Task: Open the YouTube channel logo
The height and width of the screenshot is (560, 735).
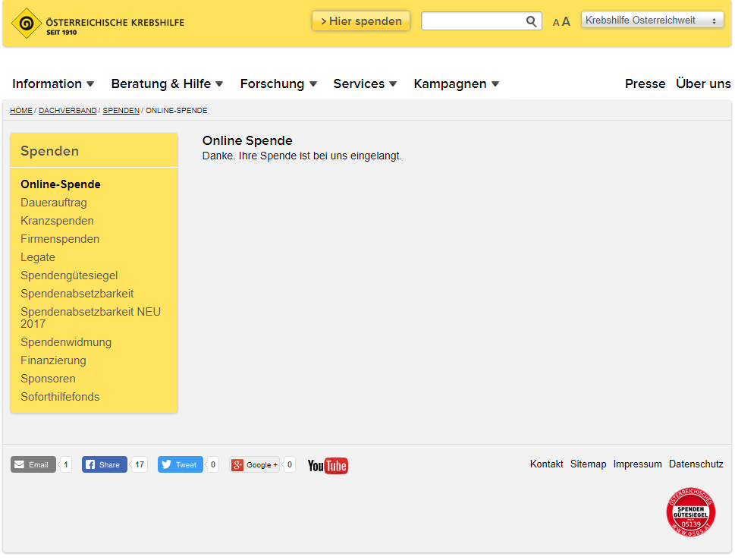Action: pyautogui.click(x=328, y=465)
